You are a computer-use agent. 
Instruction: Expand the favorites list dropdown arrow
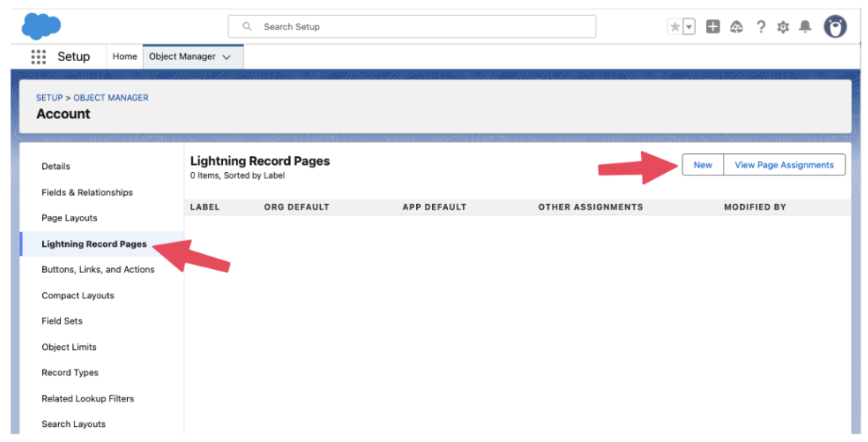(x=689, y=27)
